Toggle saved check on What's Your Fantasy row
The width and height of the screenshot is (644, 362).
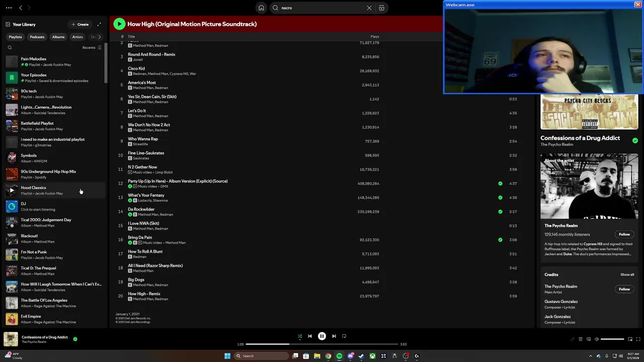point(500,198)
